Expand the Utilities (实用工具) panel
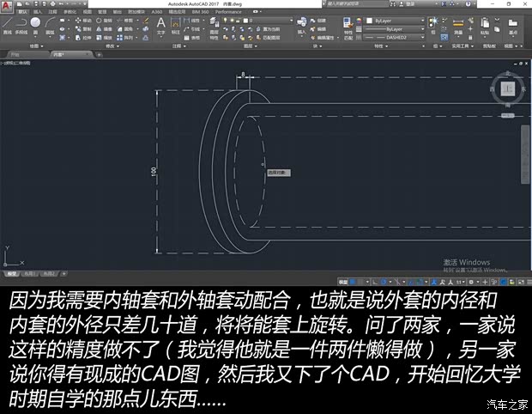 (462, 46)
